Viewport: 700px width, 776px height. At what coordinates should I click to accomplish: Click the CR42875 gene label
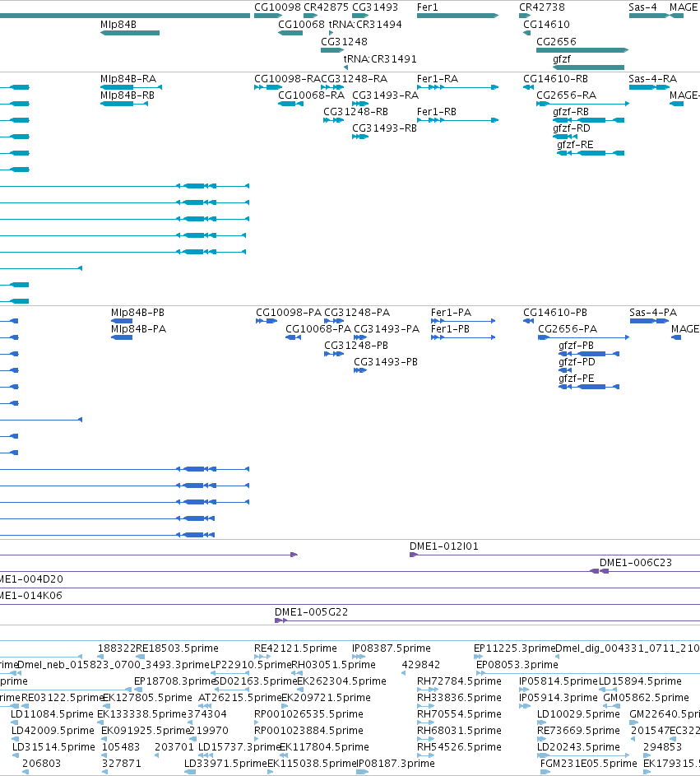coord(326,7)
